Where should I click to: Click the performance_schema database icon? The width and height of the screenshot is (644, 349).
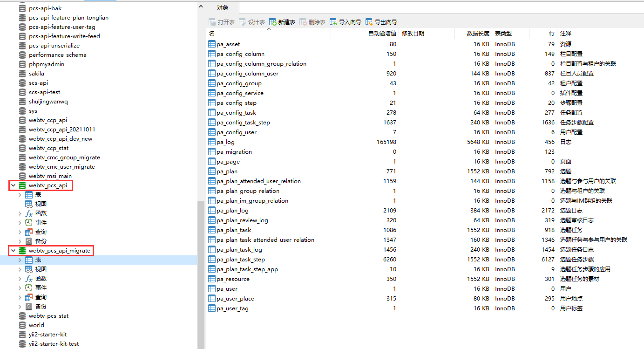[x=22, y=55]
